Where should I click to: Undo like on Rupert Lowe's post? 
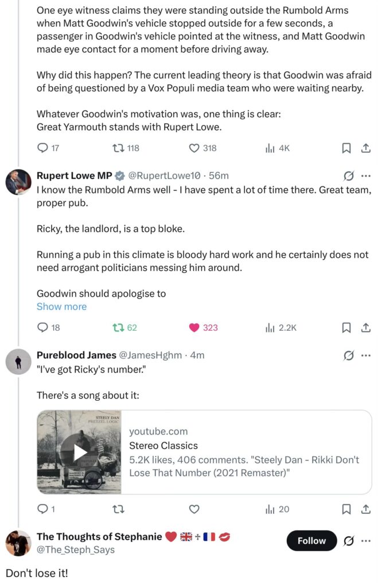click(x=194, y=328)
